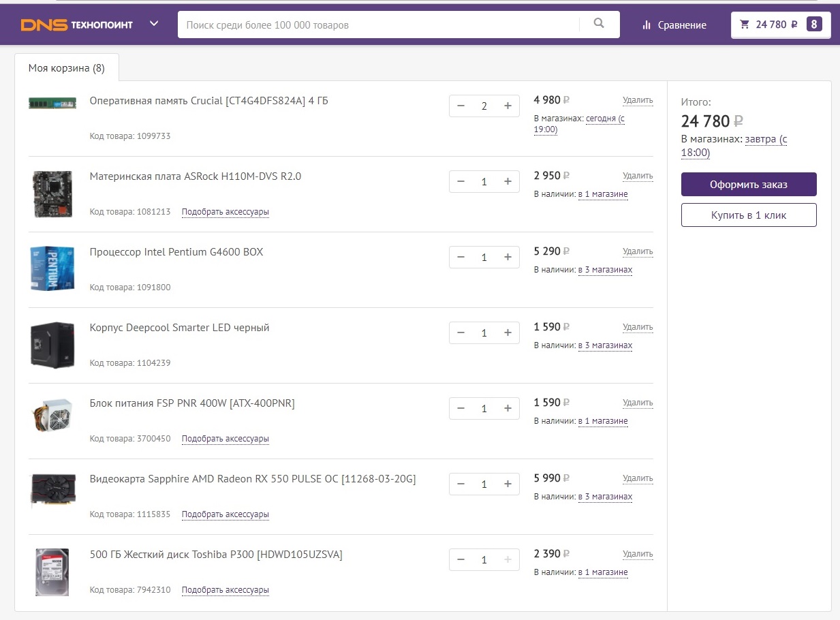Viewport: 840px width, 620px height.
Task: Decrease quantity of Crucial RAM
Action: pyautogui.click(x=461, y=106)
